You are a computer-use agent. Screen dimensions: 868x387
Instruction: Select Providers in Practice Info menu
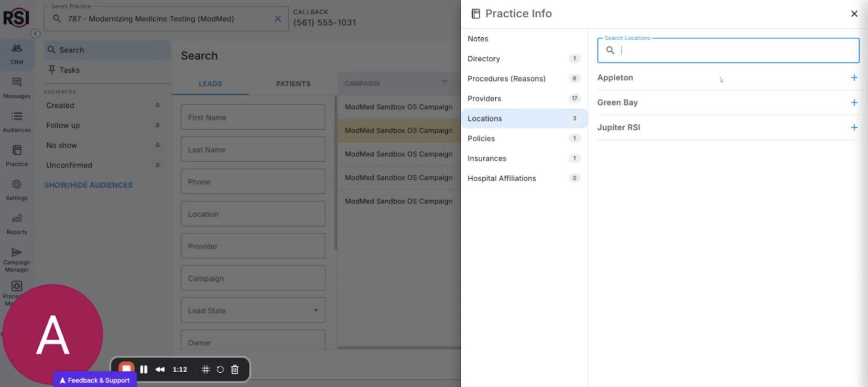click(x=484, y=98)
